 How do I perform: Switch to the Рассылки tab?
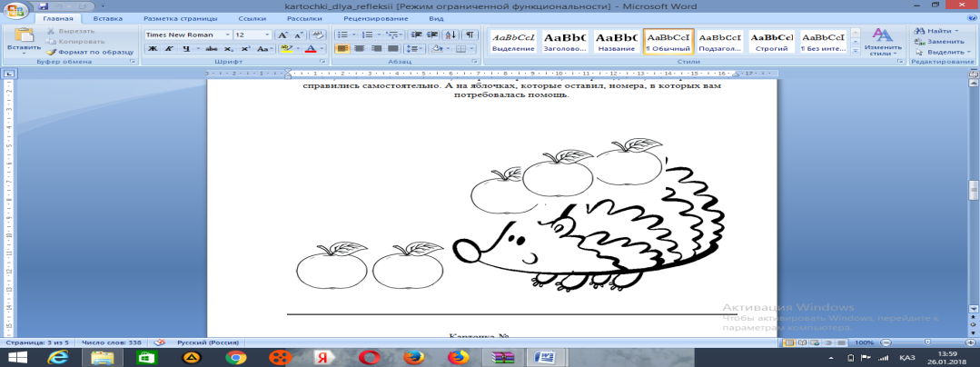point(304,19)
